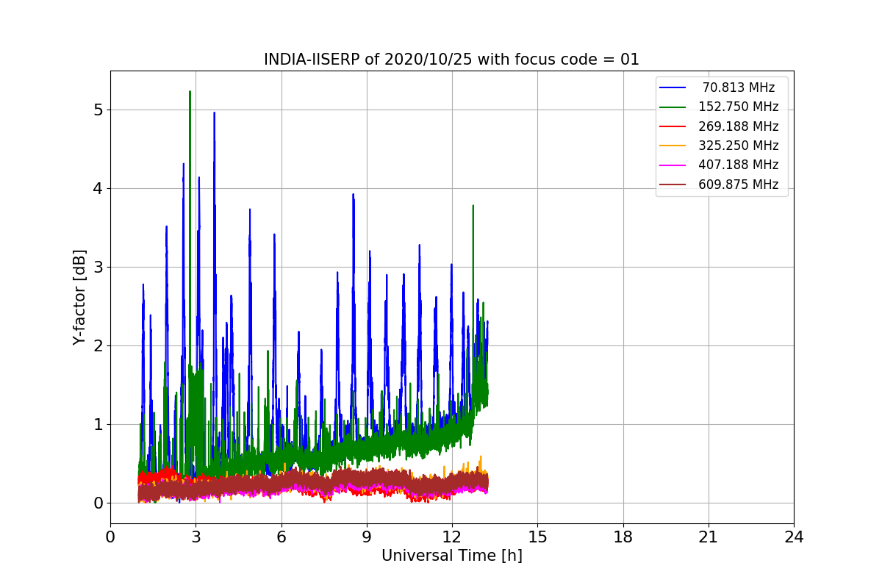Click y-axis tick label 2
Screen dimensions: 882x588
coord(98,345)
